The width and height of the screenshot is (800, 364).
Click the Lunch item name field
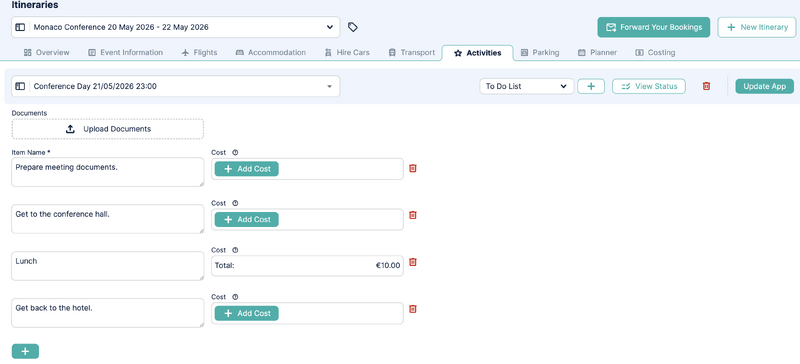click(108, 266)
